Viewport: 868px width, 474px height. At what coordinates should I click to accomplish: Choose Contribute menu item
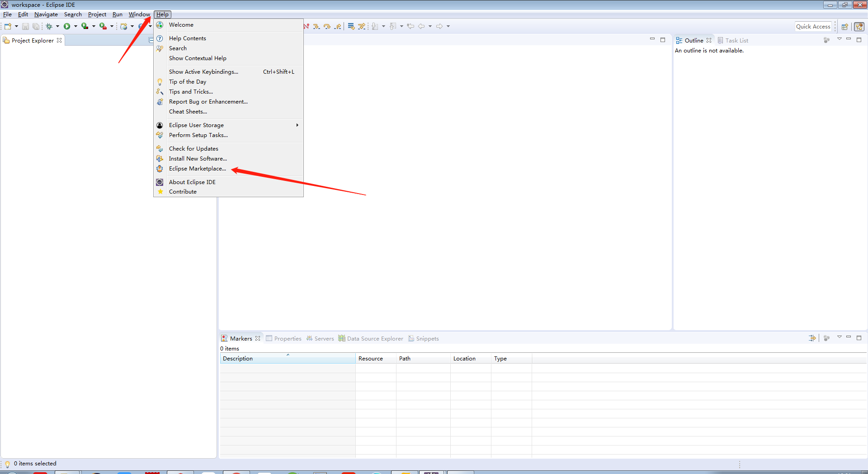coord(228,192)
